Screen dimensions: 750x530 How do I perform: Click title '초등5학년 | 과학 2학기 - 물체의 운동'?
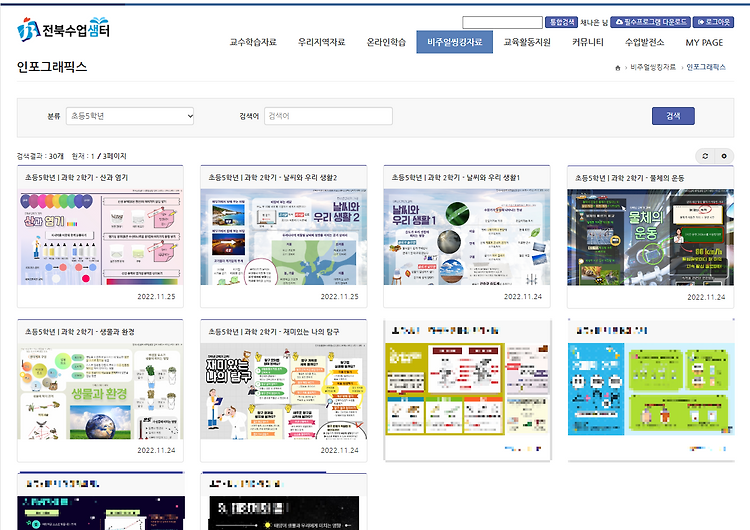(629, 178)
